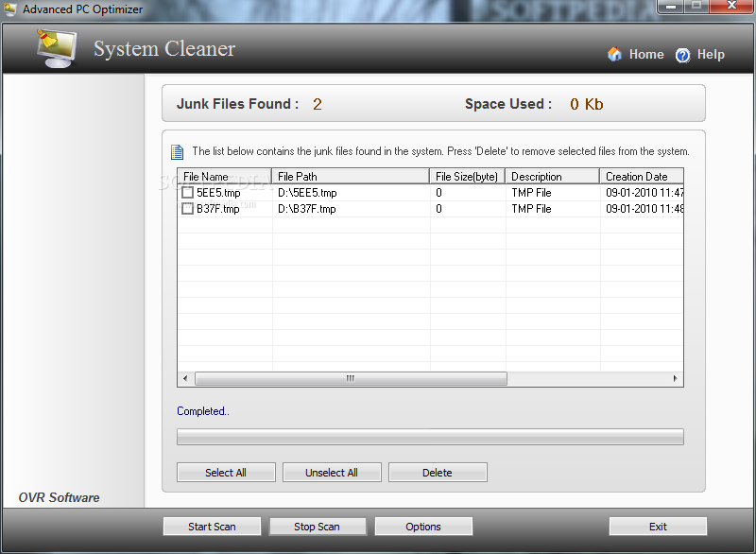The width and height of the screenshot is (756, 554).
Task: Click the Unselect All button
Action: point(332,473)
